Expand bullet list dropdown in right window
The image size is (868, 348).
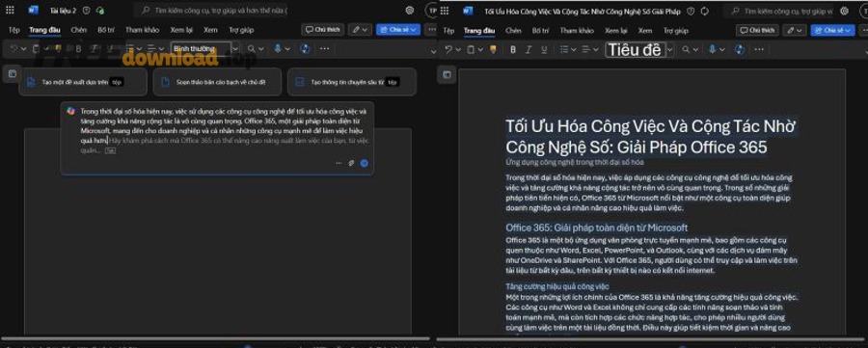pos(574,49)
